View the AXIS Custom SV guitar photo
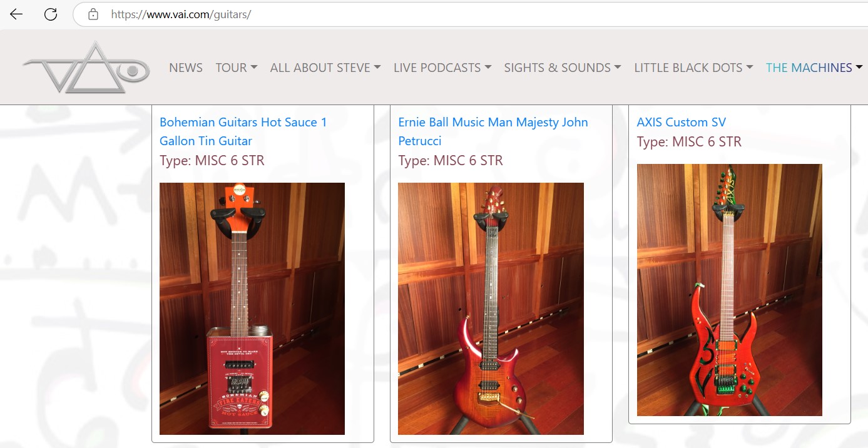Viewport: 868px width, 448px height. click(729, 290)
